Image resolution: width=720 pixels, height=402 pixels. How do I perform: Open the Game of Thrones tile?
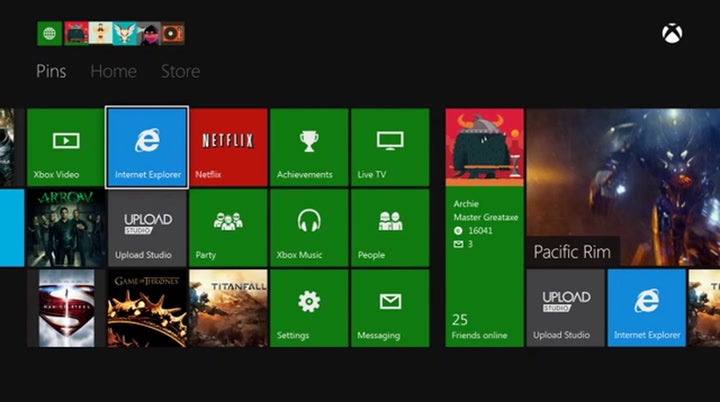(x=147, y=308)
